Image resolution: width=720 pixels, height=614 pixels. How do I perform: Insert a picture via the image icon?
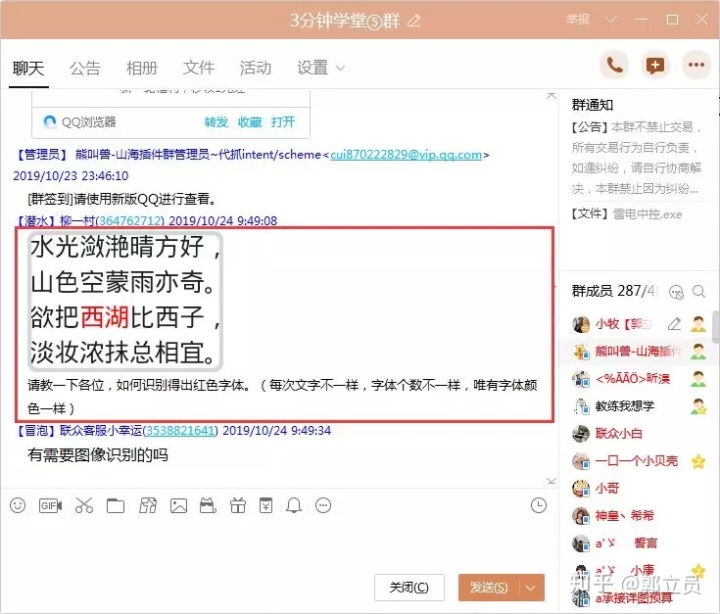[x=179, y=506]
